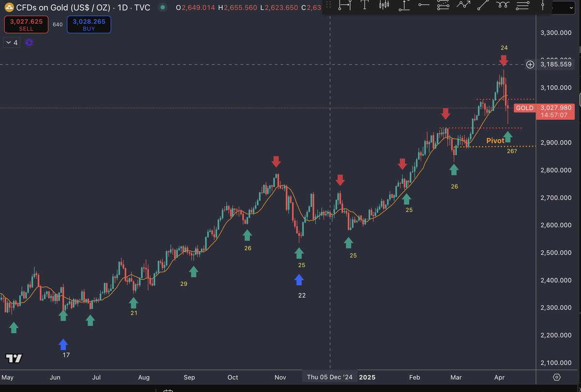Click the Thu 05 Dec '24 date label
The height and width of the screenshot is (392, 581).
330,377
